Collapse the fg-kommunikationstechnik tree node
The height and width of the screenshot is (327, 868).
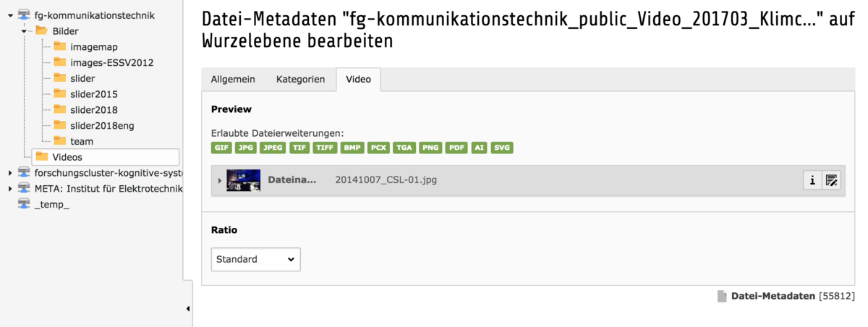tap(9, 14)
